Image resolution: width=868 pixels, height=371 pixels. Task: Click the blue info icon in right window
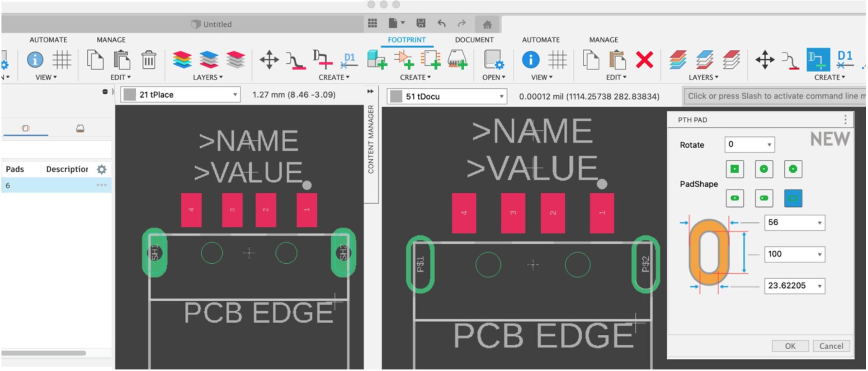(531, 59)
